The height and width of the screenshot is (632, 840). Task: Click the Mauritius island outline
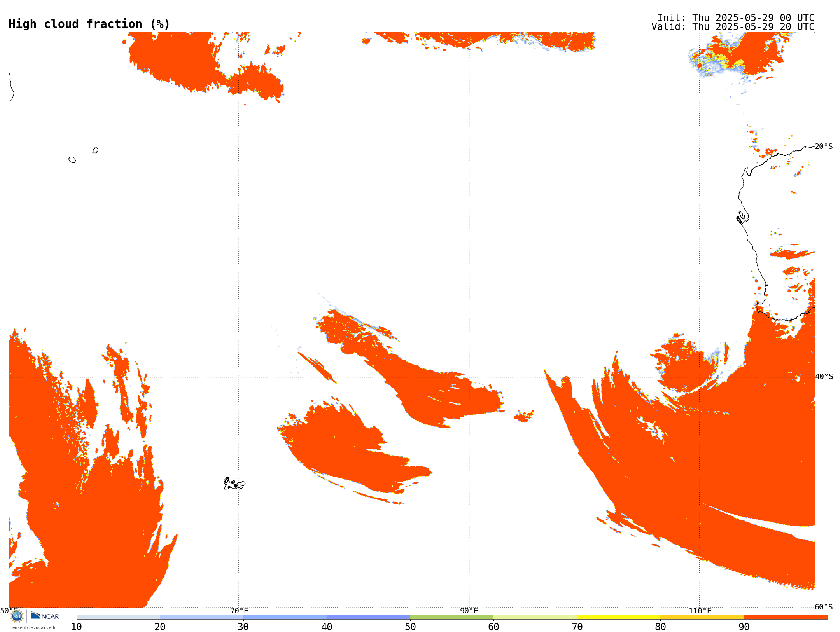[x=95, y=150]
